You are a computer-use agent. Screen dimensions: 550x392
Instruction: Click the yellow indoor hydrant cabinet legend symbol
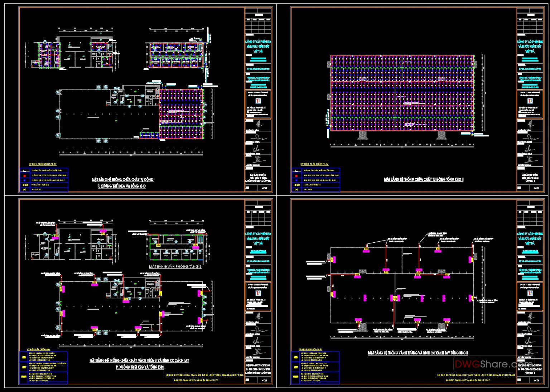24,357
